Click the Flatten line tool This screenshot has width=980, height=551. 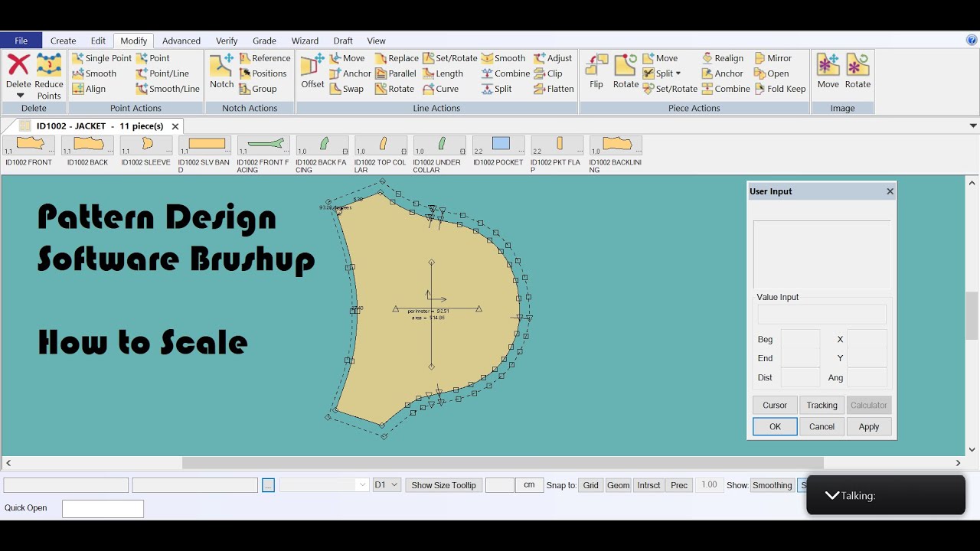coord(554,89)
